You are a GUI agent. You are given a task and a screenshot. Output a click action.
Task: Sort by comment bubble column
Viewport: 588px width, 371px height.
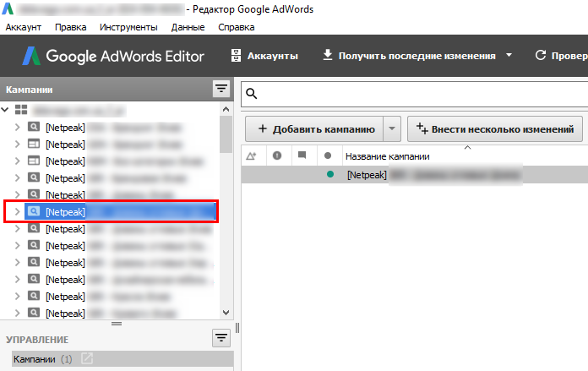pyautogui.click(x=302, y=155)
